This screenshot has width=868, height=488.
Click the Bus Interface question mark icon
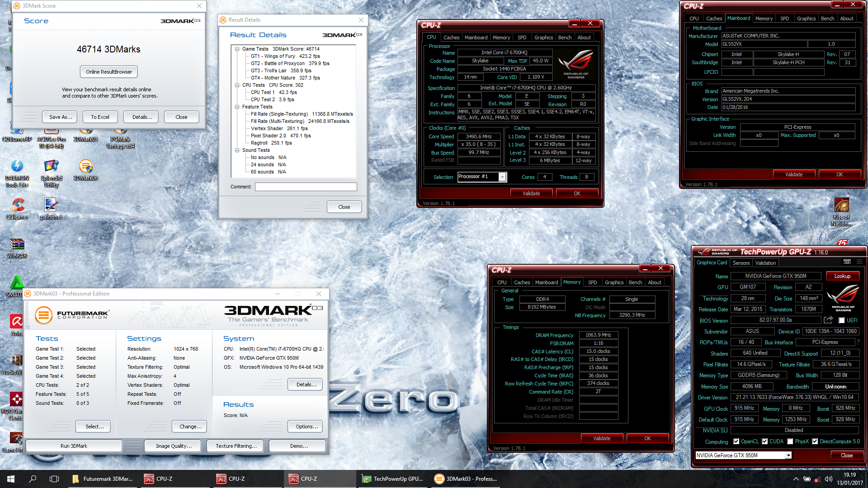(x=858, y=342)
